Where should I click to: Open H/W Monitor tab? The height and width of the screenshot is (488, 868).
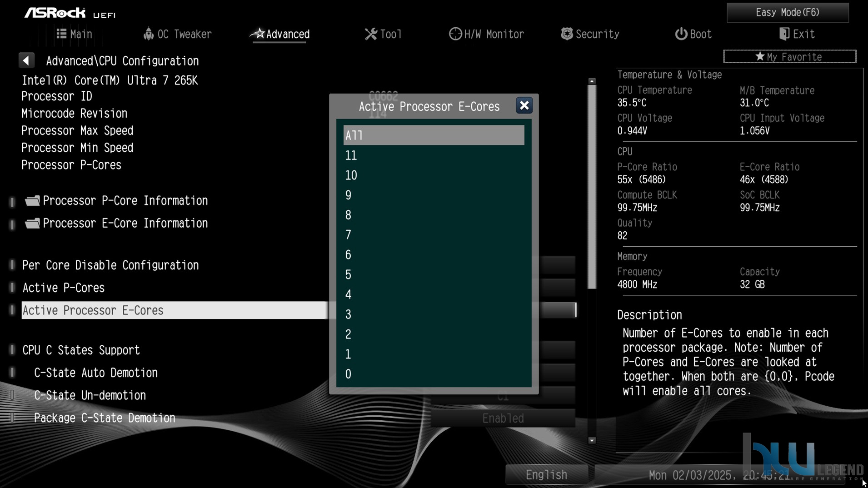click(x=486, y=34)
